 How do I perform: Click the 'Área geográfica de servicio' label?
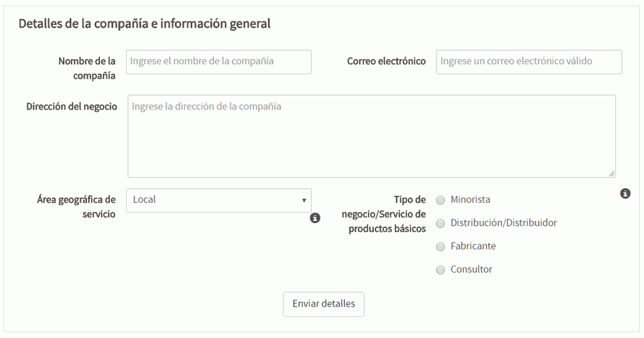click(77, 207)
